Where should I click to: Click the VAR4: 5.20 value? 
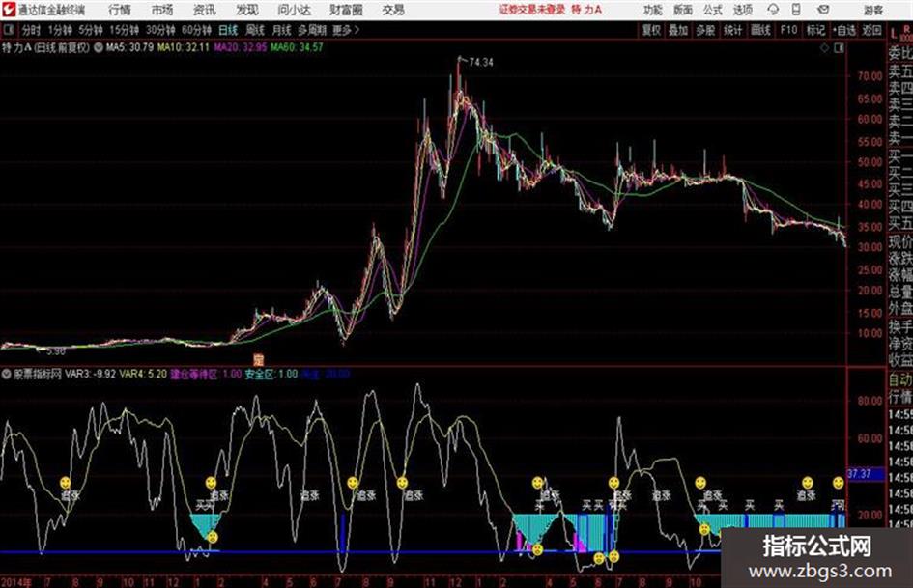click(143, 374)
